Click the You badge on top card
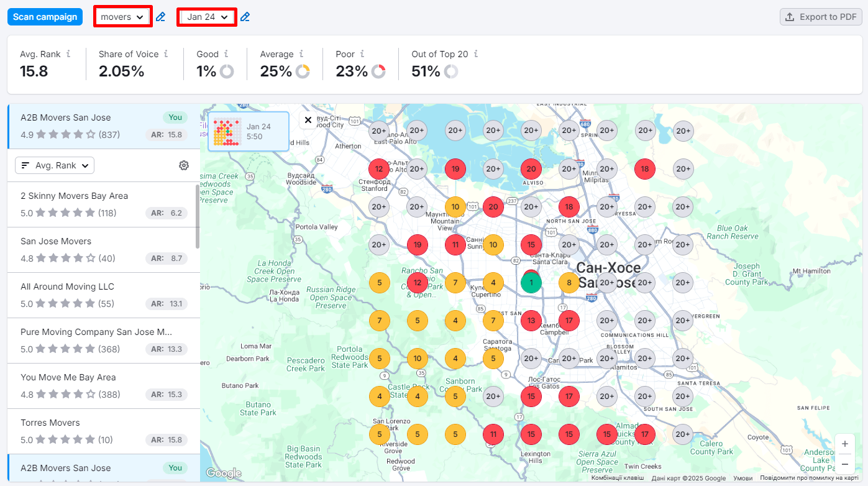 coord(175,117)
